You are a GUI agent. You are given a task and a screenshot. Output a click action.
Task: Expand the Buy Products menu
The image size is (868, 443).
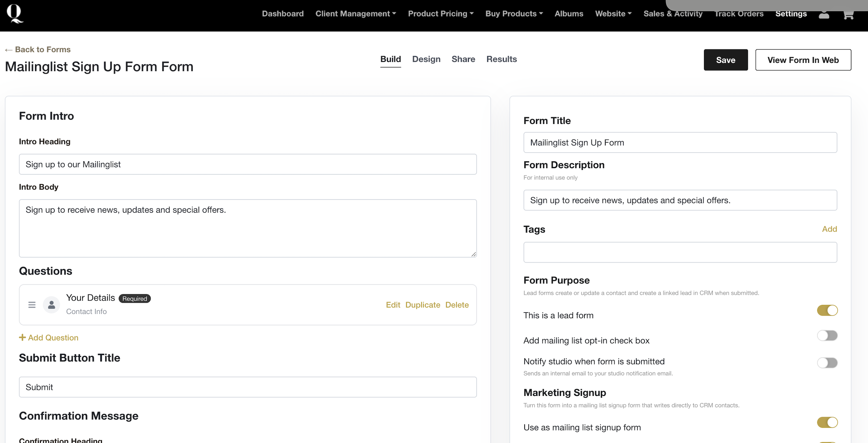click(514, 13)
